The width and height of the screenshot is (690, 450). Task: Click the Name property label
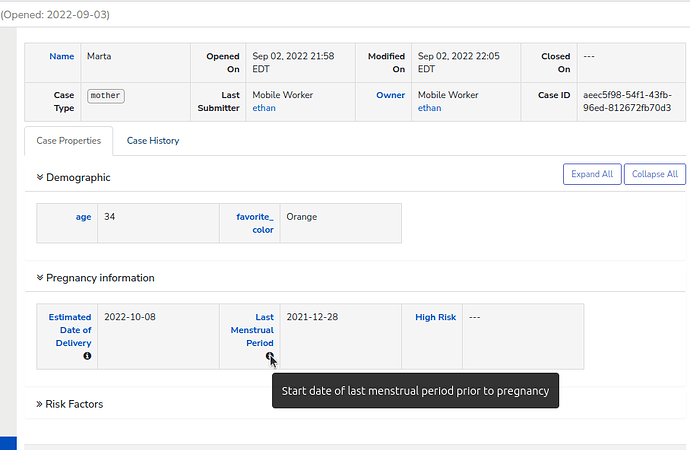[61, 57]
